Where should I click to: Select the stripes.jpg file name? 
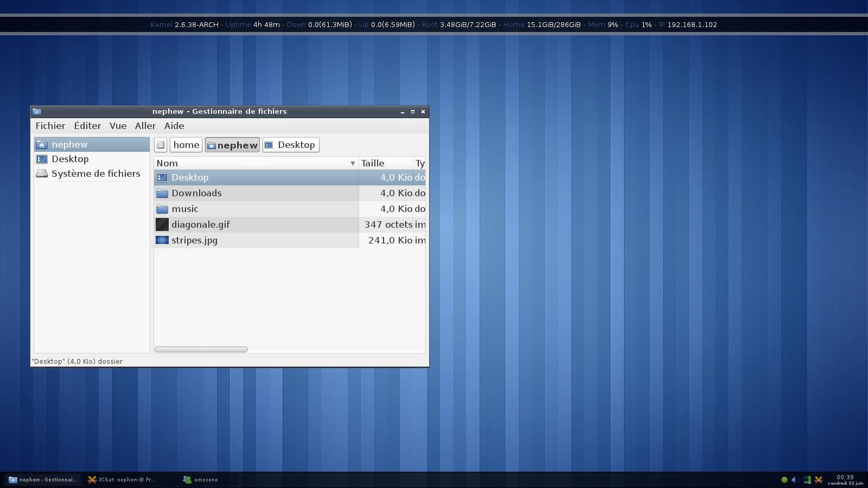point(195,240)
